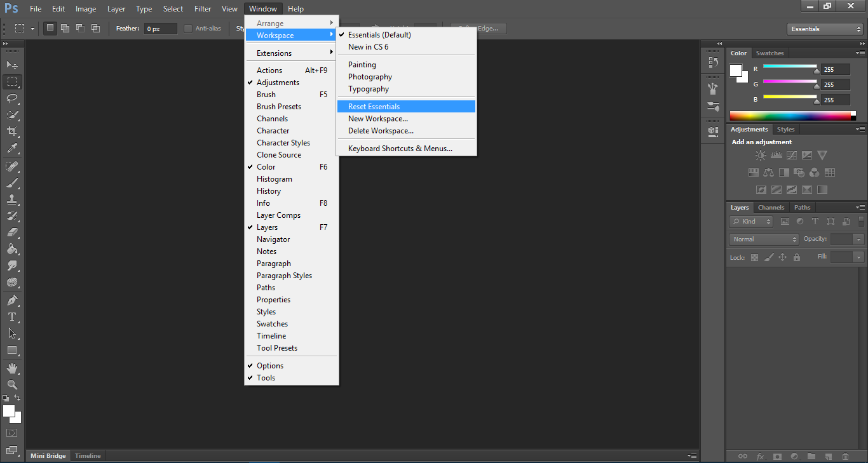
Task: Click the create new layer button
Action: point(828,456)
